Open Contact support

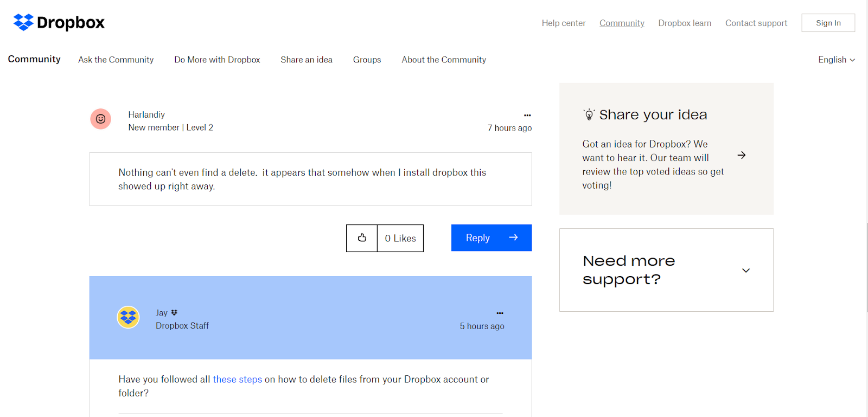(756, 23)
